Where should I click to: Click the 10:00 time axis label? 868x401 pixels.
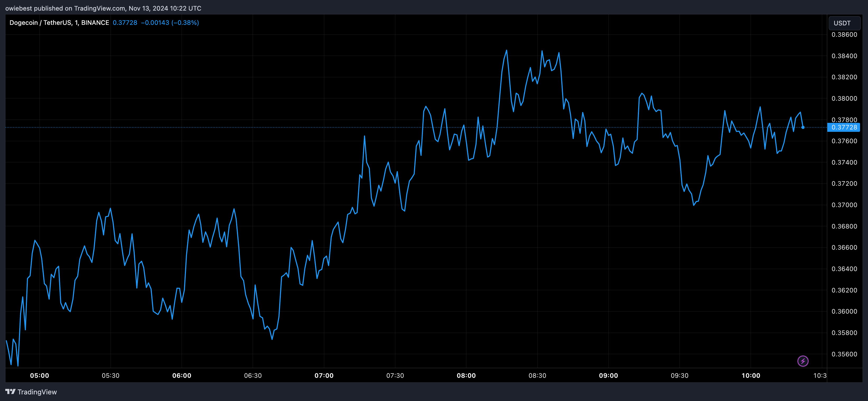(x=751, y=375)
